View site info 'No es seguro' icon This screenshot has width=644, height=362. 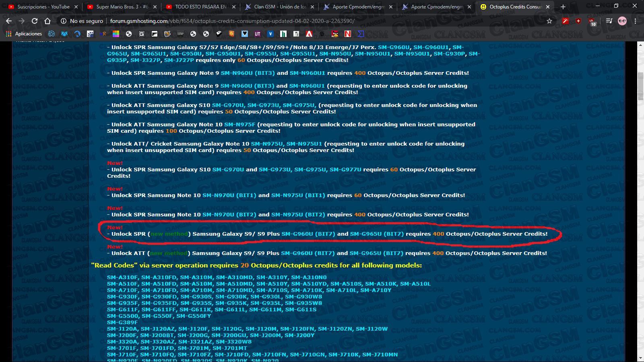point(63,21)
